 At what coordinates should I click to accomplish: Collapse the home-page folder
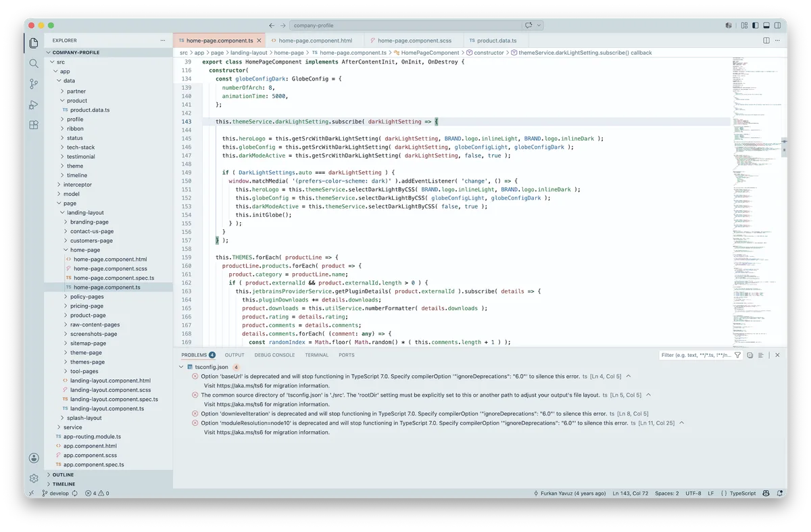pos(108,250)
